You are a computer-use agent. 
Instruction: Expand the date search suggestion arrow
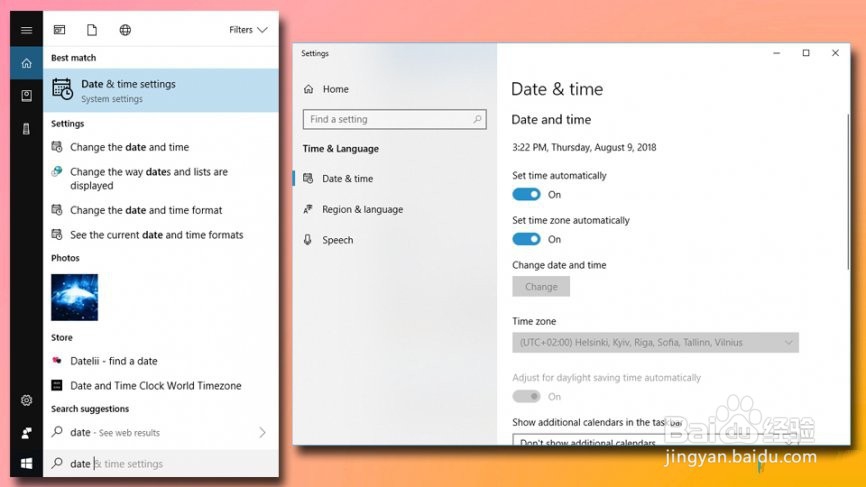click(x=262, y=432)
